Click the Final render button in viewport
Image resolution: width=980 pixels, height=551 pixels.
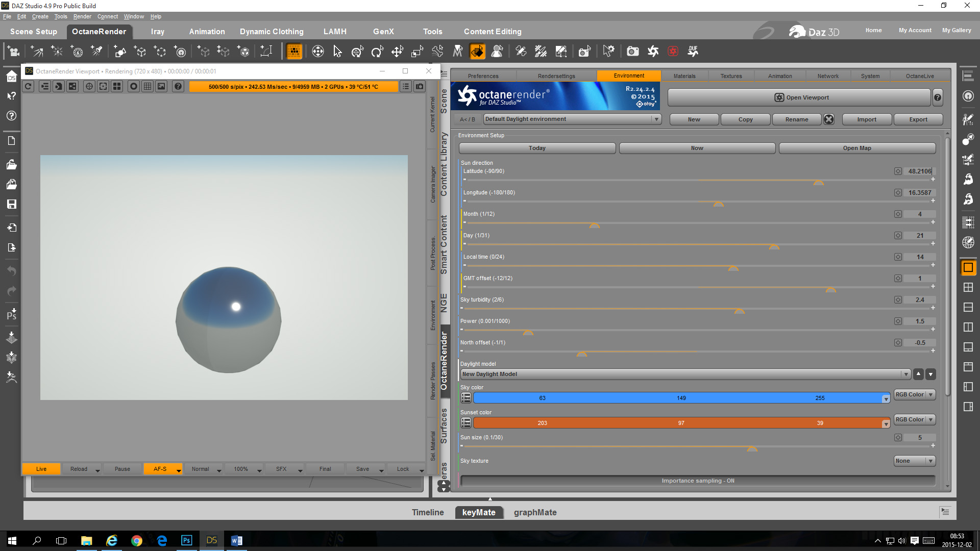[325, 469]
